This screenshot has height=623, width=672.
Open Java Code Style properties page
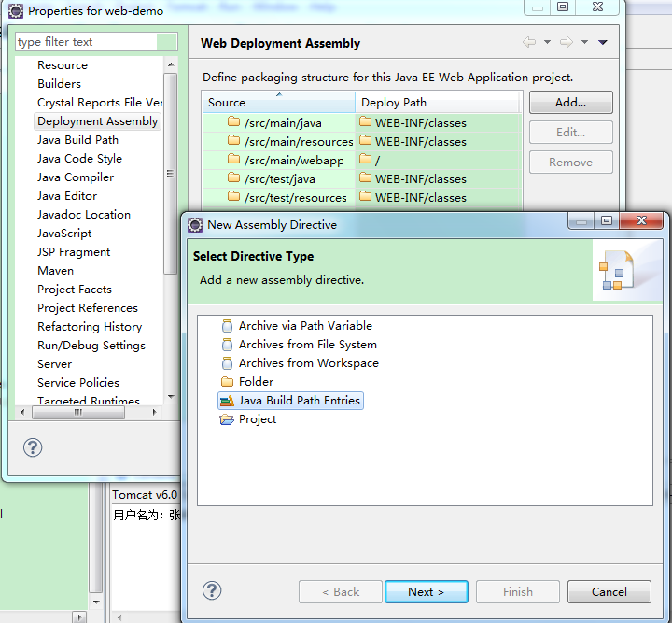(79, 159)
